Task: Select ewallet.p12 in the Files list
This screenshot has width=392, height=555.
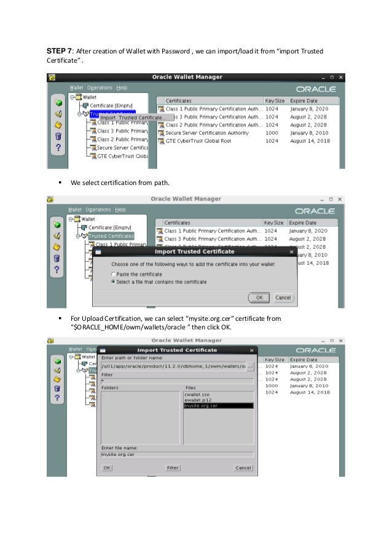Action: pos(198,400)
